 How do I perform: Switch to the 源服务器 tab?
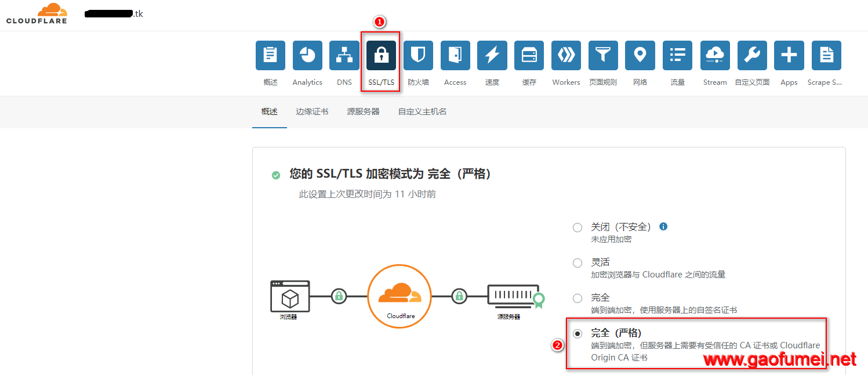point(363,111)
